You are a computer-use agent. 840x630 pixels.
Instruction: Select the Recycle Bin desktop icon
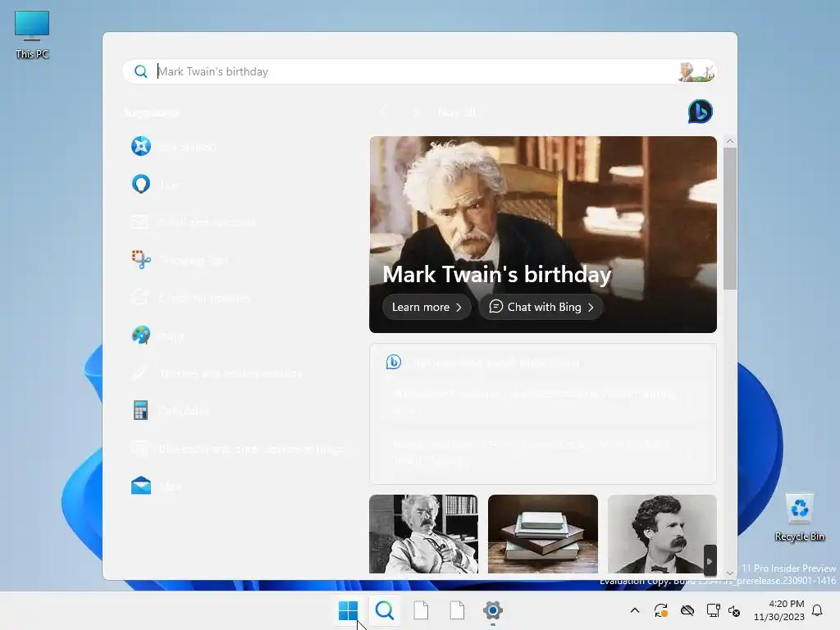click(799, 518)
